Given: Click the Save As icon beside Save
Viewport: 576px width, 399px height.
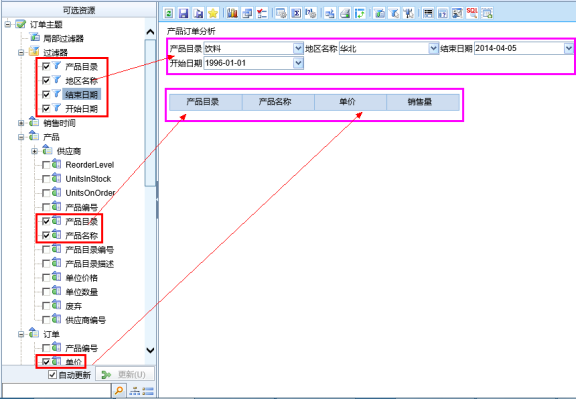Looking at the screenshot, I should [198, 14].
